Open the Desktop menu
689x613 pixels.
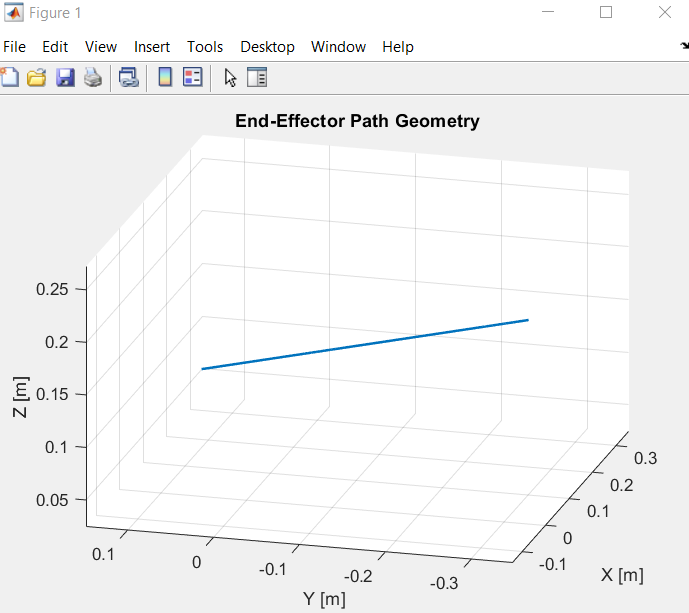[x=267, y=47]
